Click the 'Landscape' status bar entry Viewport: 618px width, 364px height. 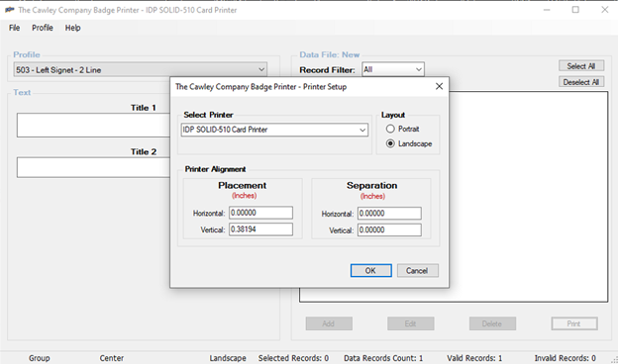(x=228, y=358)
